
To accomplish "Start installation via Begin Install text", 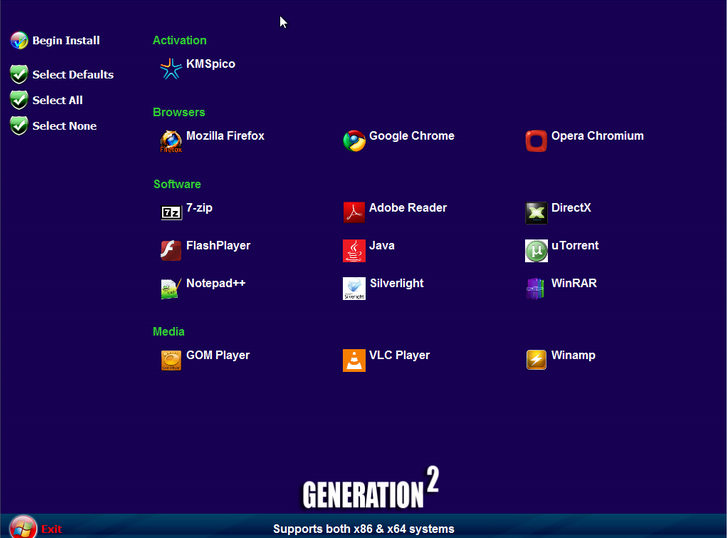I will point(66,40).
